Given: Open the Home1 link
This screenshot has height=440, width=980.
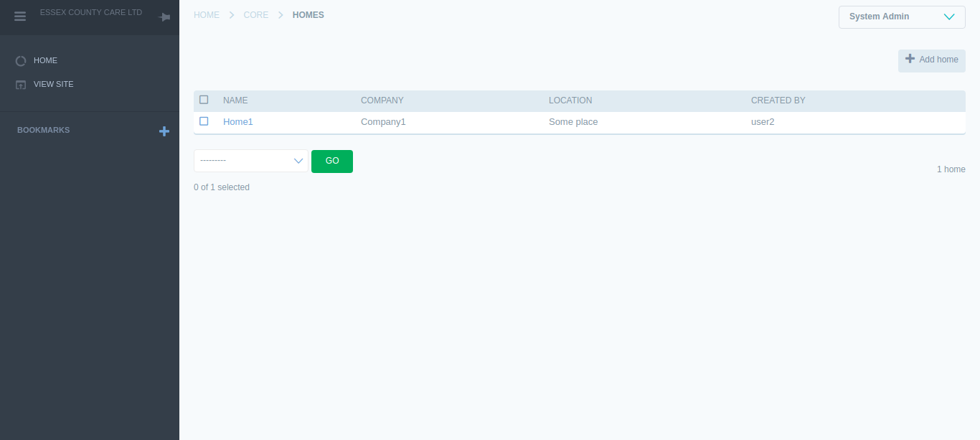Looking at the screenshot, I should coord(238,122).
